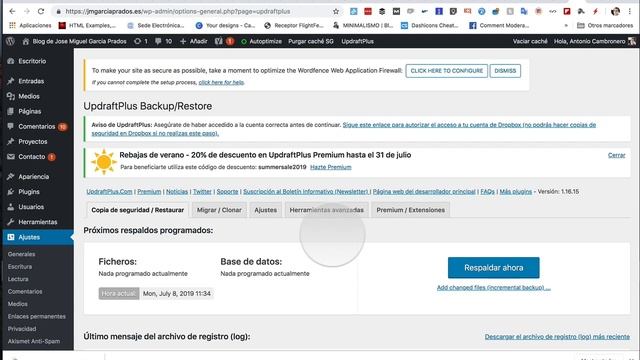Open Enlaces permanentes submenu
Screen dimensions: 640x360
(36, 316)
